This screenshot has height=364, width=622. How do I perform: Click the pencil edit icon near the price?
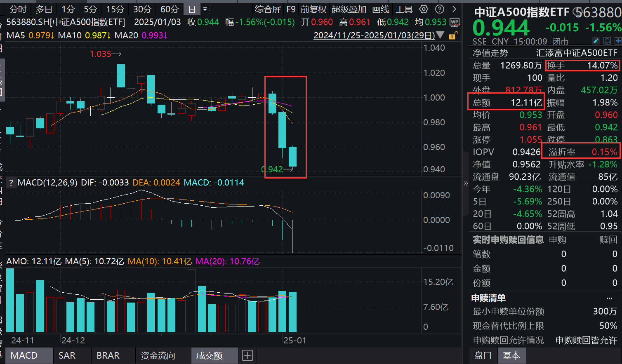595,41
